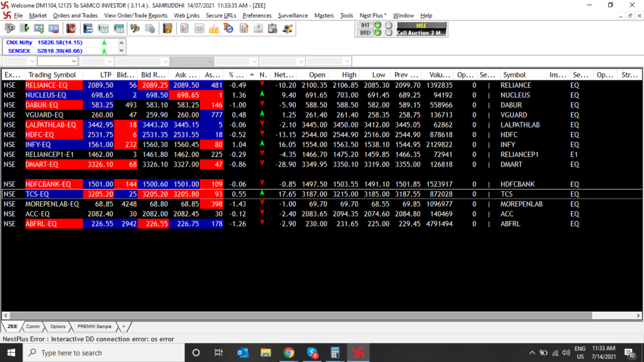Click the grey indicator light beside INT
The width and height of the screenshot is (644, 362).
coord(388,25)
